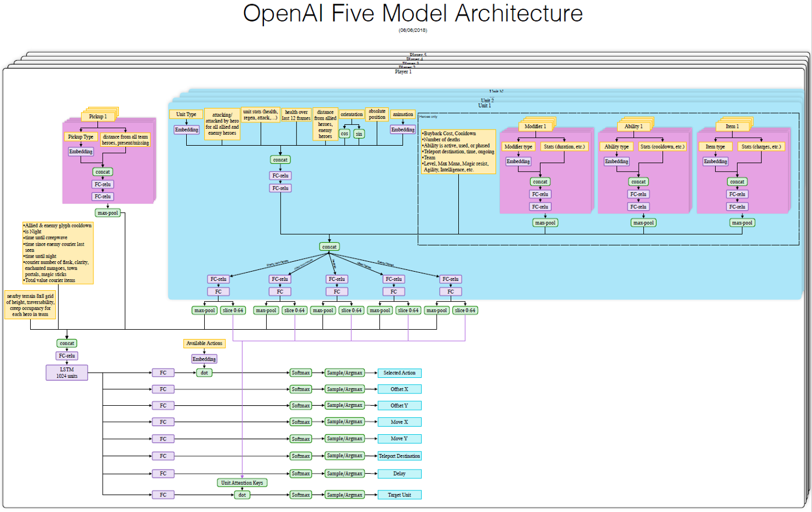The image size is (812, 512).
Task: Click the LSTM 1024 units box
Action: [67, 373]
